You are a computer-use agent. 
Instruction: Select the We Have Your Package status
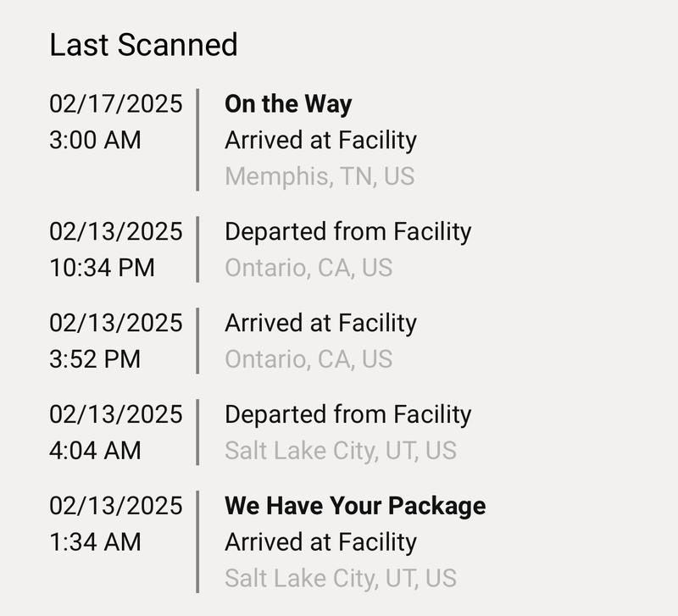355,506
